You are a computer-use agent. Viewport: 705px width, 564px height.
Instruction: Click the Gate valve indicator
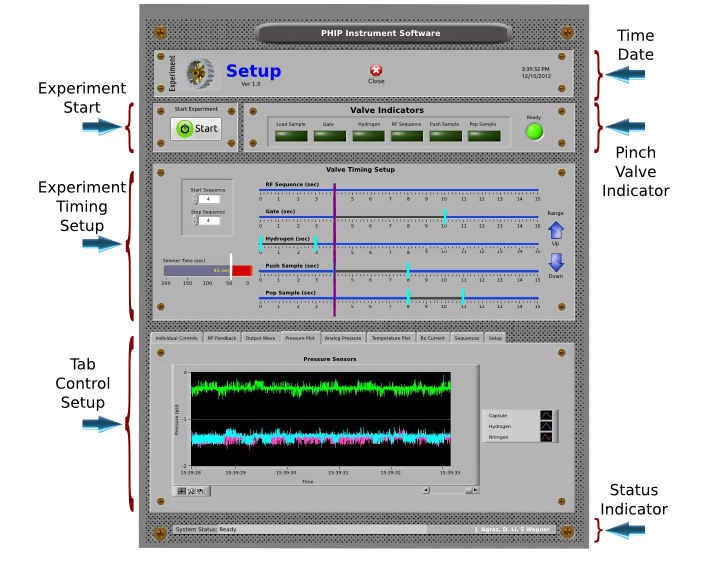330,136
